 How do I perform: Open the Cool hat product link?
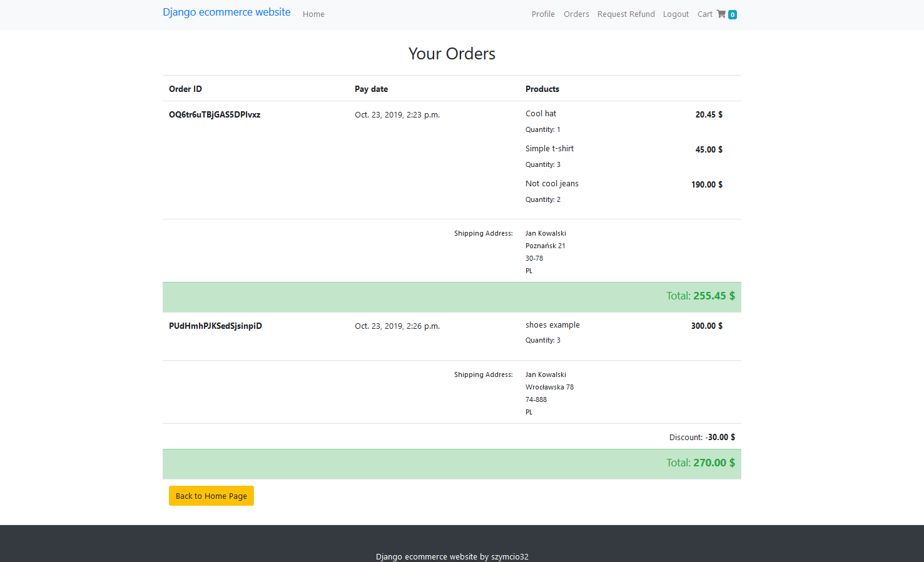point(541,113)
